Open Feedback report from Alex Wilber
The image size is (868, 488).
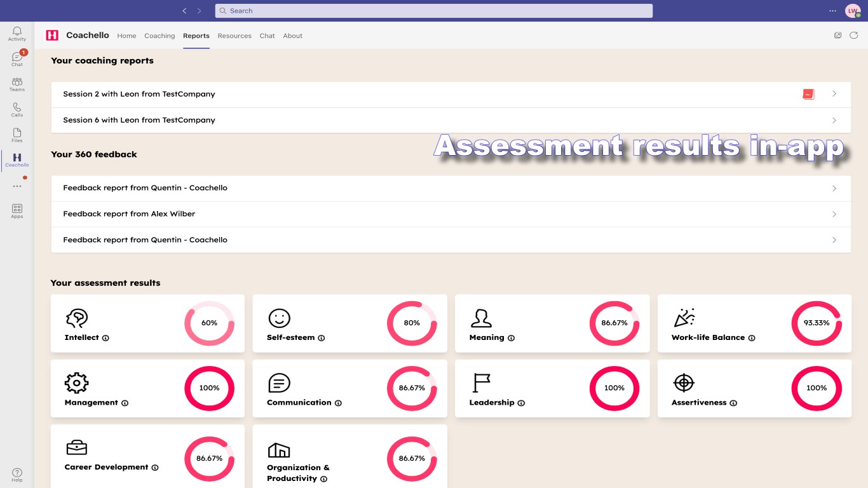[451, 214]
